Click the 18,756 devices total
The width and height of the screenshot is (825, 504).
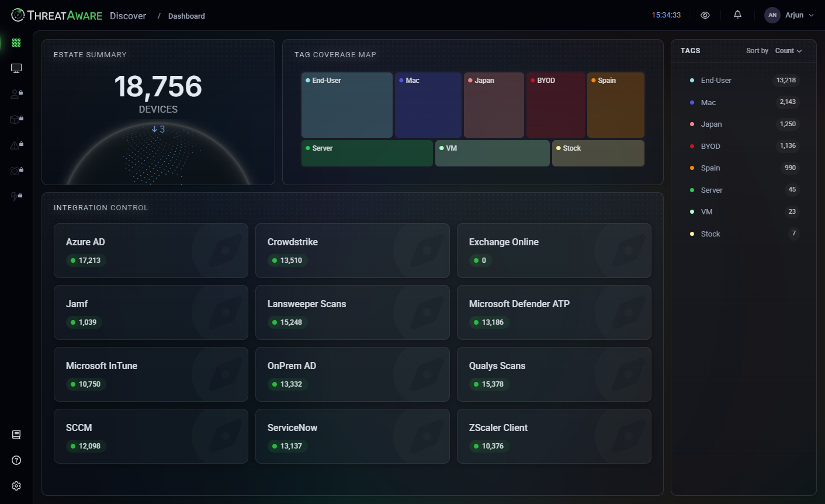[158, 86]
